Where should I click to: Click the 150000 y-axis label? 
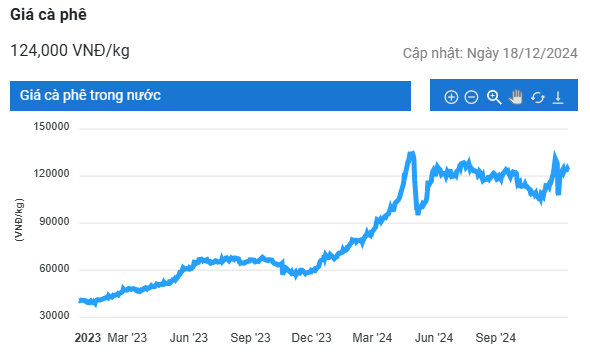(51, 126)
